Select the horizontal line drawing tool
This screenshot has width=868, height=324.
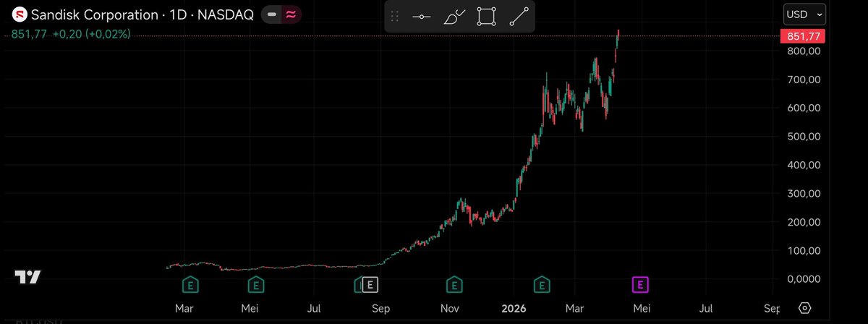pyautogui.click(x=422, y=17)
